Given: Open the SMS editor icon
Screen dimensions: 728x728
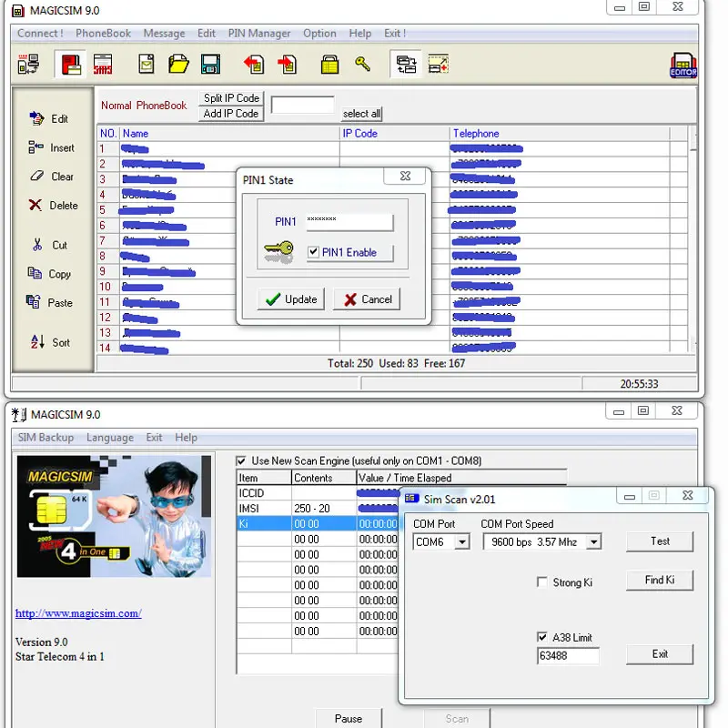Looking at the screenshot, I should [103, 64].
